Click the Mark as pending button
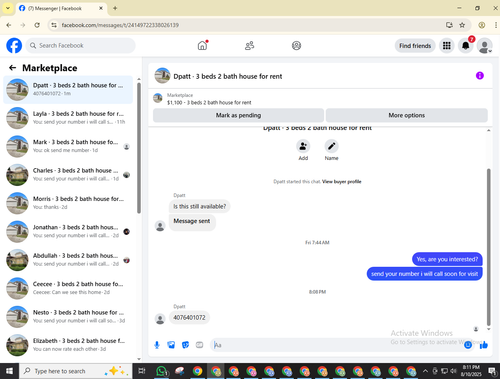The height and width of the screenshot is (379, 500). (238, 115)
